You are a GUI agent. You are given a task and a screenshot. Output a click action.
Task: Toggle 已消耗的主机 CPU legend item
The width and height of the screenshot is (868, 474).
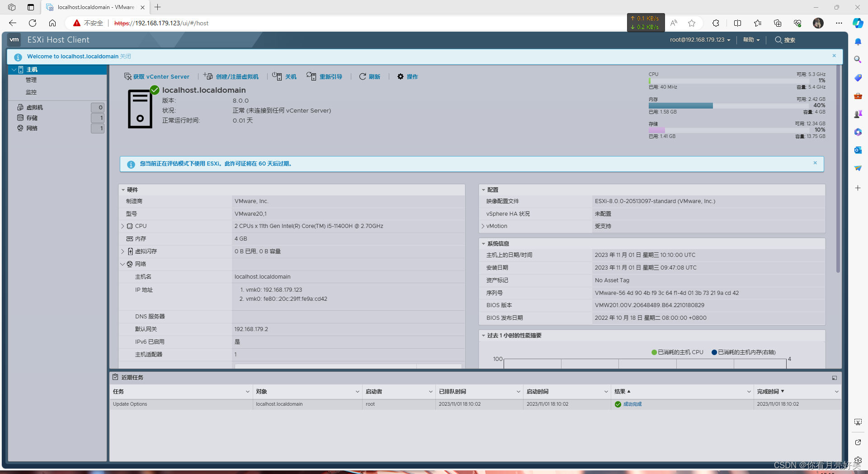pyautogui.click(x=677, y=352)
